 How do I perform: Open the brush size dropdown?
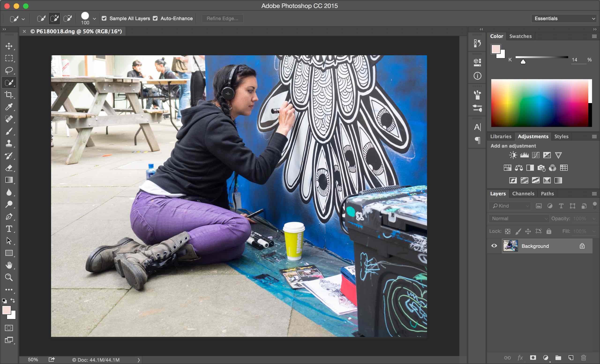95,18
